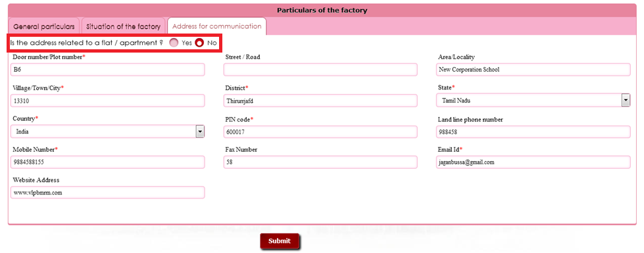644x253 pixels.
Task: Click the Fax Number input field
Action: tap(320, 162)
